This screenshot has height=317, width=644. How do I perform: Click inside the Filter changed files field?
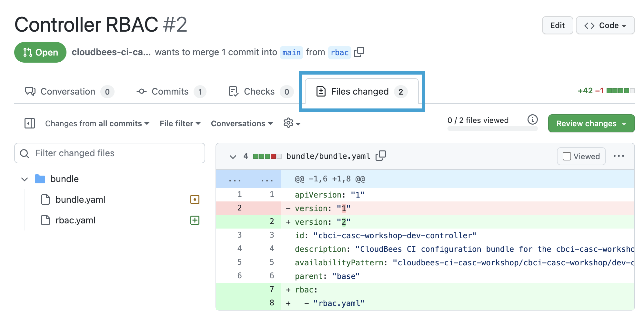tap(109, 153)
